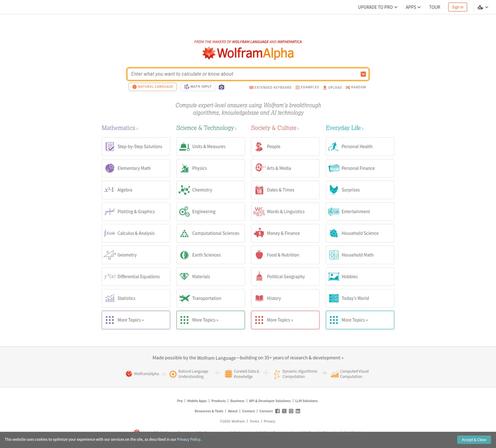Switch to Math Input mode

[198, 87]
